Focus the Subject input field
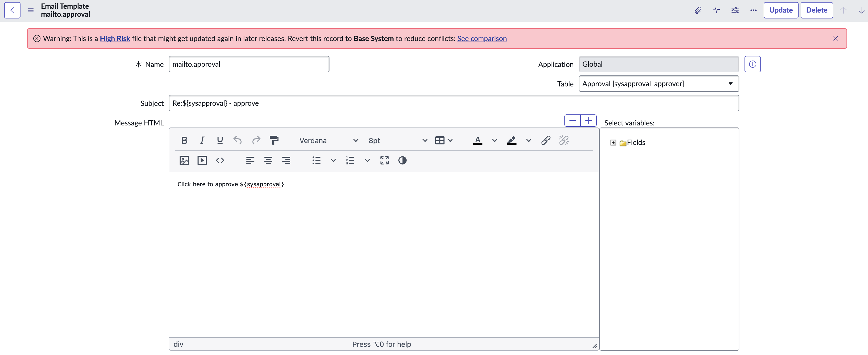The image size is (868, 355). 454,103
